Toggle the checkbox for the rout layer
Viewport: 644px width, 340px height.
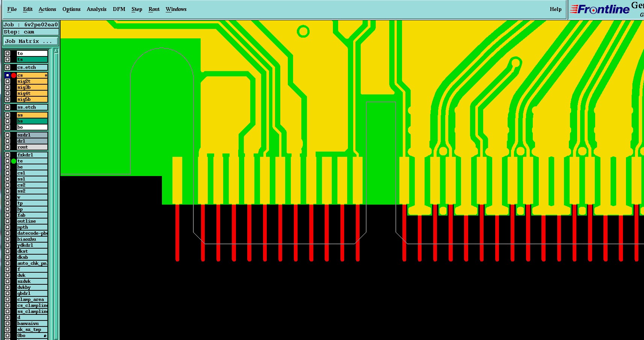pyautogui.click(x=8, y=147)
